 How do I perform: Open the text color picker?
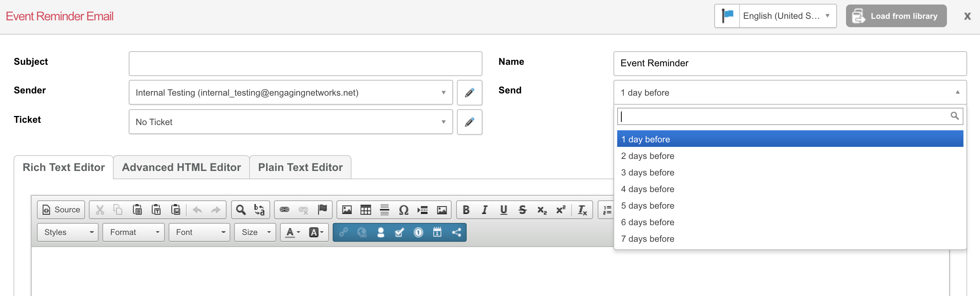point(292,232)
